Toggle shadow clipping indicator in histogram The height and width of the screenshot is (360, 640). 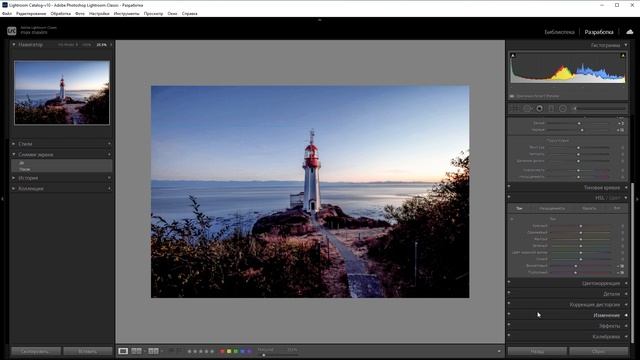[x=513, y=55]
